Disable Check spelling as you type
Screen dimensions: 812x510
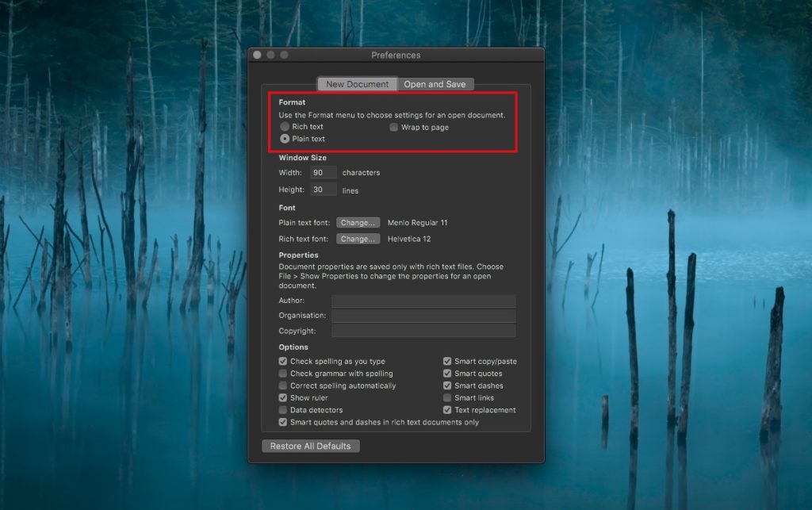tap(283, 361)
